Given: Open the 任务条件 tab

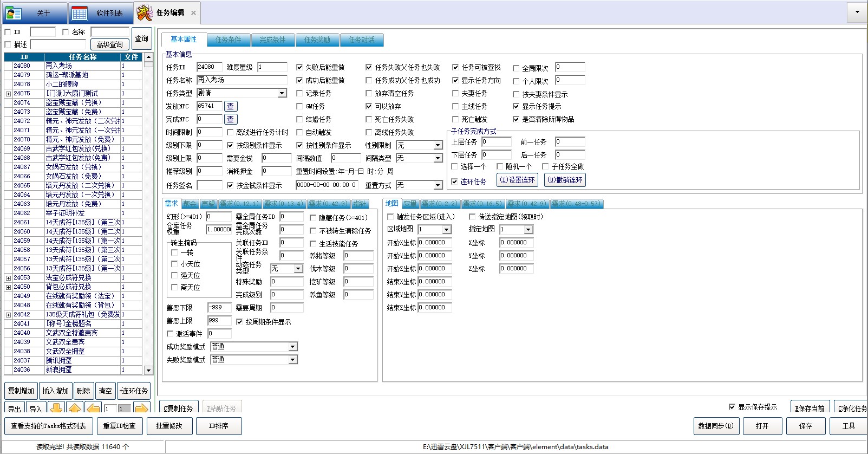Looking at the screenshot, I should click(x=228, y=40).
